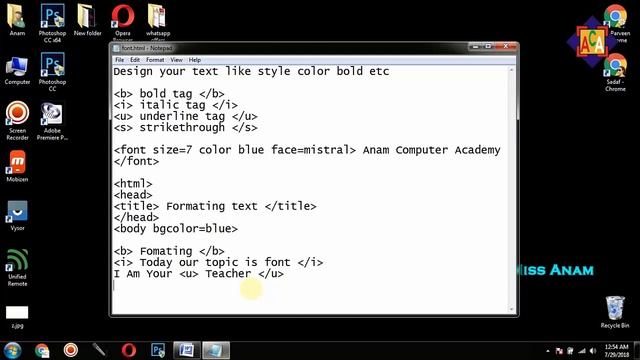Select the Unified Remote desktop shortcut
Image resolution: width=640 pixels, height=360 pixels.
pyautogui.click(x=17, y=267)
